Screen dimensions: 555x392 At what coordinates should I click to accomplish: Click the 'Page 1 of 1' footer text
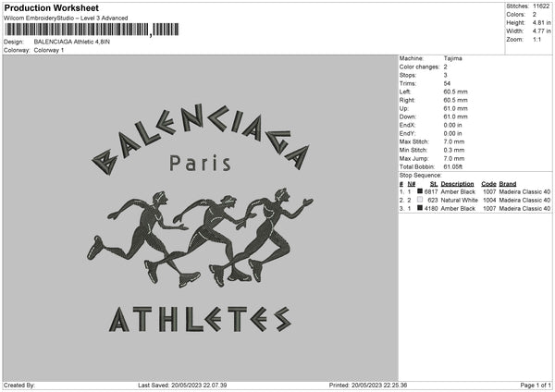tap(536, 386)
